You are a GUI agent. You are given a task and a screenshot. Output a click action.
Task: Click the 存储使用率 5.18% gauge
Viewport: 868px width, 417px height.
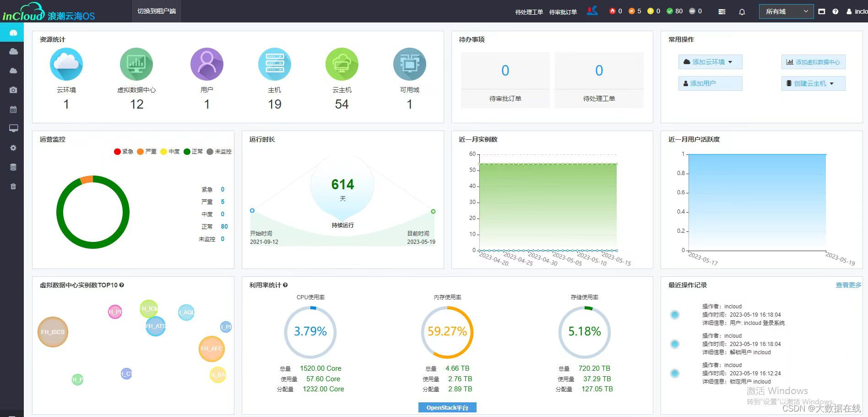(x=585, y=332)
